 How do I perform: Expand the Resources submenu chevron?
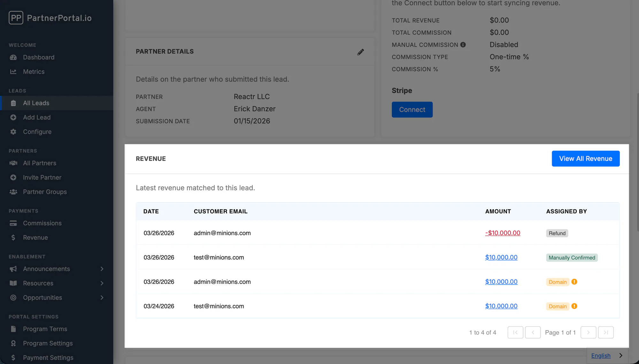(x=102, y=283)
